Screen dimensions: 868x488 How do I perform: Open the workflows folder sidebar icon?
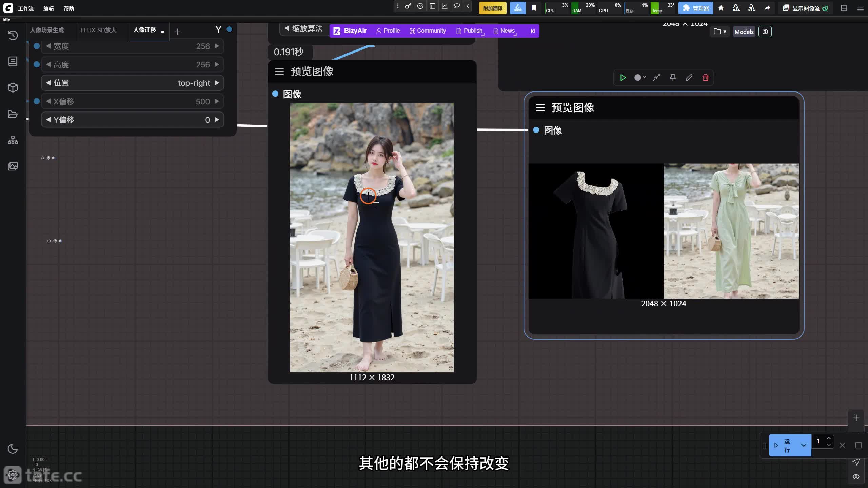point(13,114)
